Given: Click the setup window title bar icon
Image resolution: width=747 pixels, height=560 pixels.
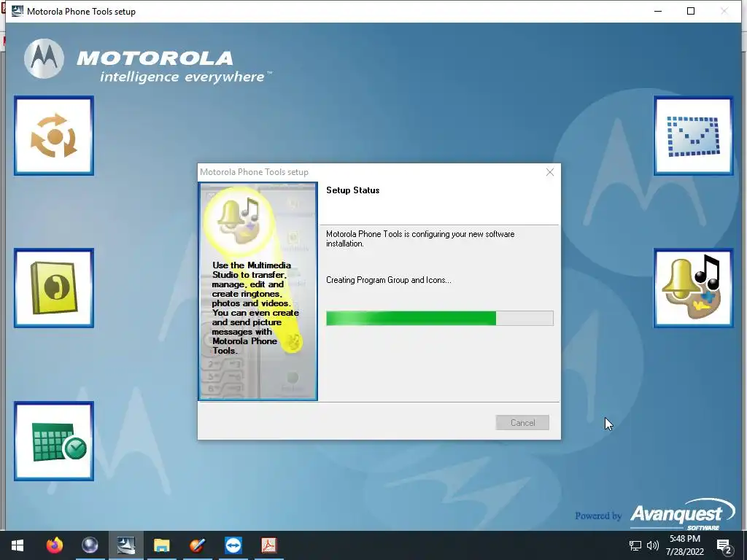Looking at the screenshot, I should (x=18, y=11).
